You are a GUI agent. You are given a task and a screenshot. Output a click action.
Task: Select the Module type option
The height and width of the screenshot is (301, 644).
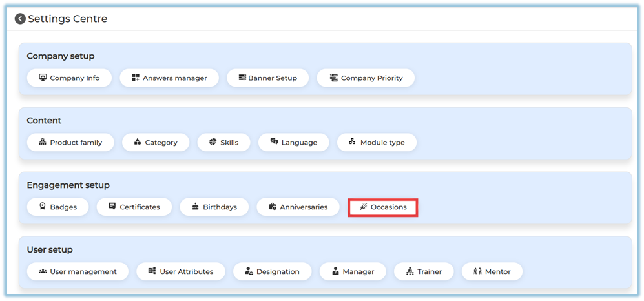pyautogui.click(x=377, y=143)
